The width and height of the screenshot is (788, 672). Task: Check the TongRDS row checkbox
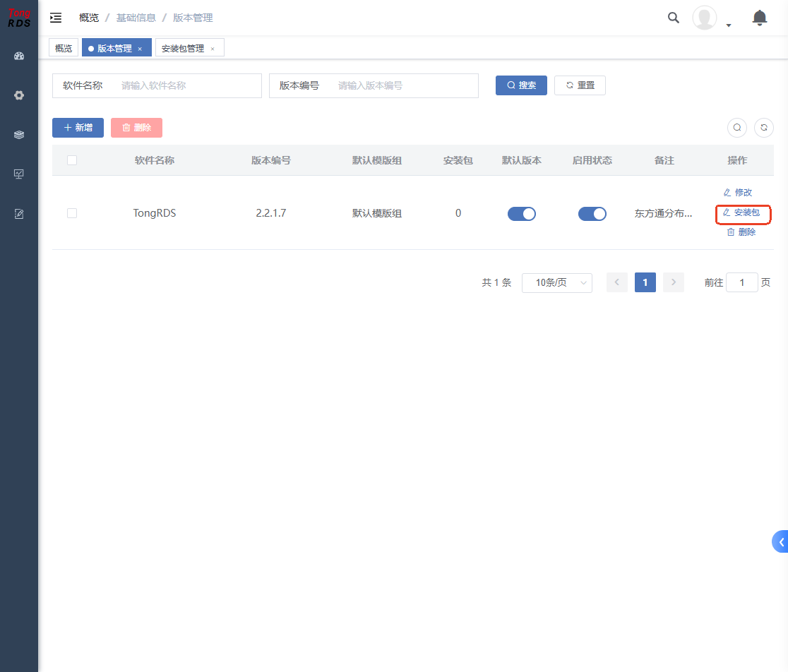(72, 213)
